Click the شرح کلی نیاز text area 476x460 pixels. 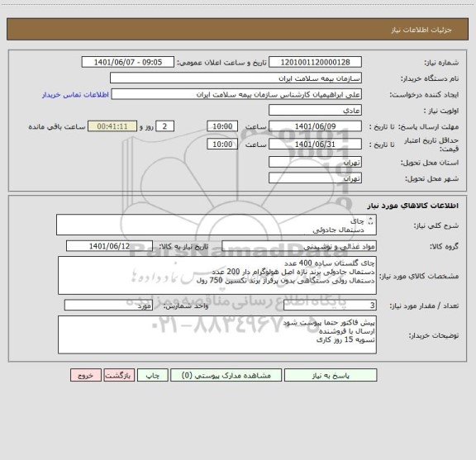coord(217,225)
